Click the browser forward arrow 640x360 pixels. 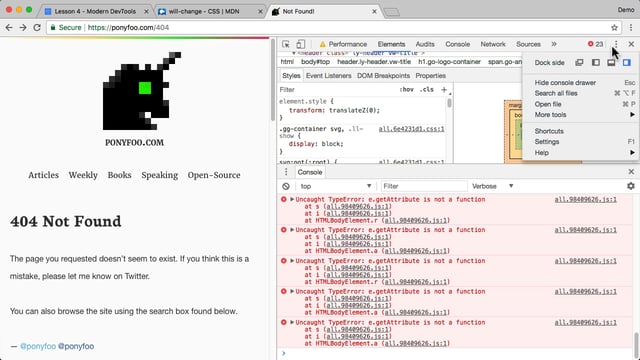[x=23, y=27]
